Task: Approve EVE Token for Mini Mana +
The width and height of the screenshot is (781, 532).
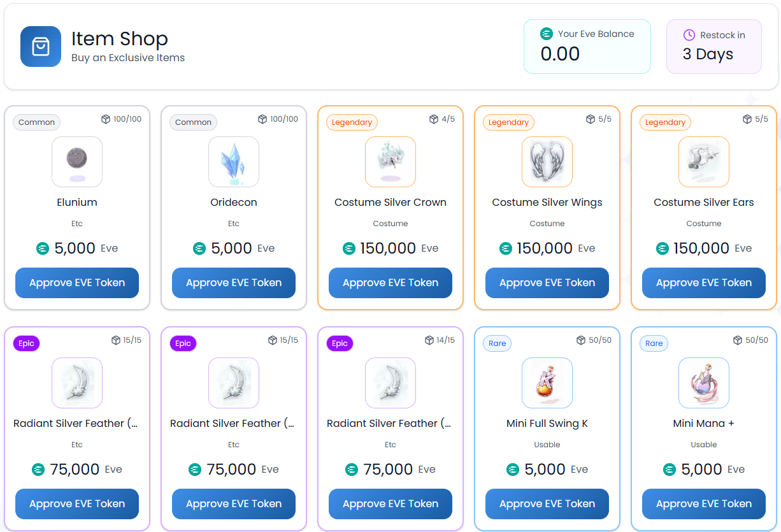Action: point(704,504)
